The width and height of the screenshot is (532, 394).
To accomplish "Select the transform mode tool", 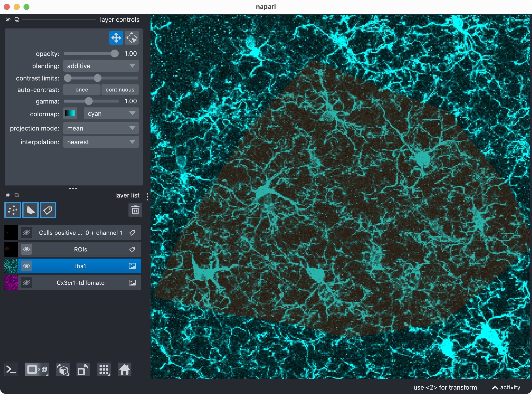I will pyautogui.click(x=132, y=38).
